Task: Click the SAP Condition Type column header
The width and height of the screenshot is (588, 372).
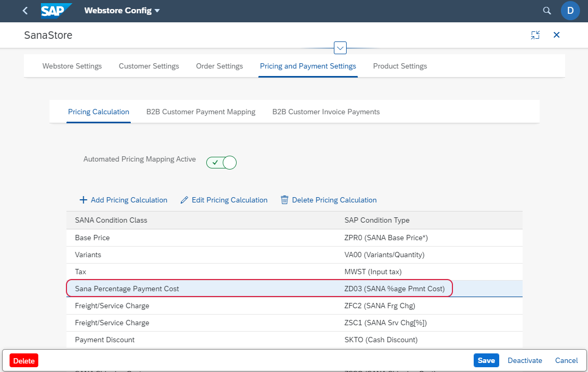Action: pos(377,220)
